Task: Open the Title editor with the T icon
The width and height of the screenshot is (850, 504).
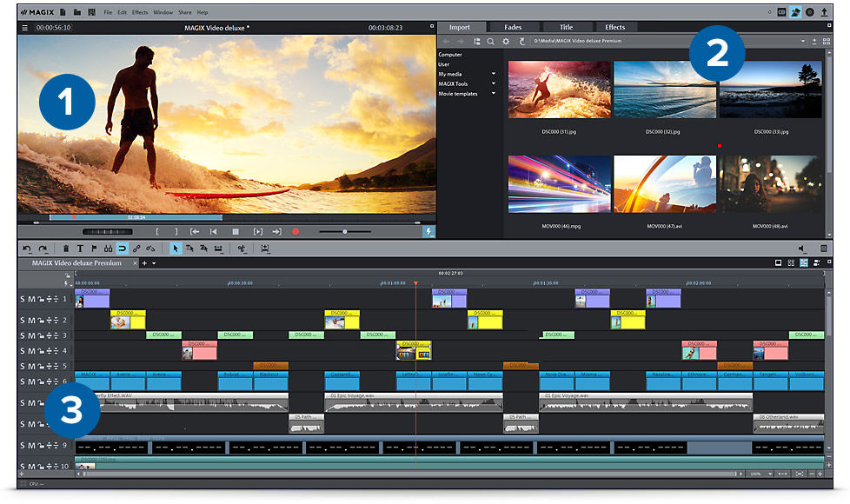Action: tap(81, 249)
